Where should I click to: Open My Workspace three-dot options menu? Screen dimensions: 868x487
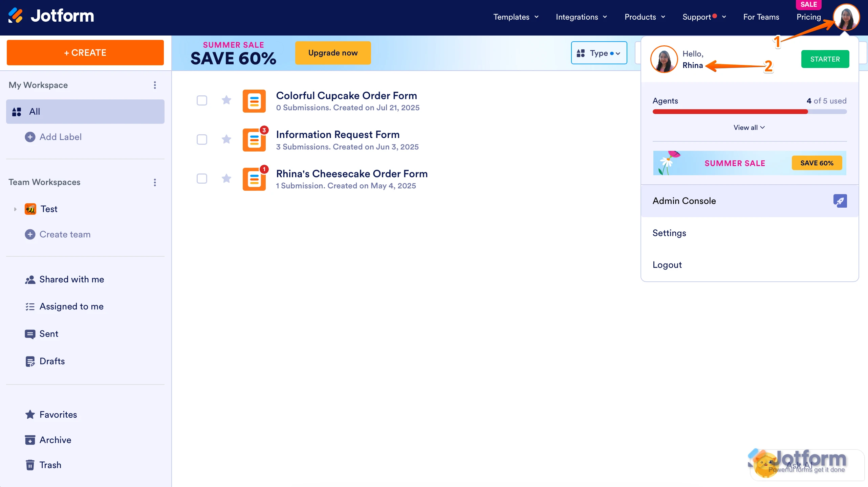tap(155, 85)
